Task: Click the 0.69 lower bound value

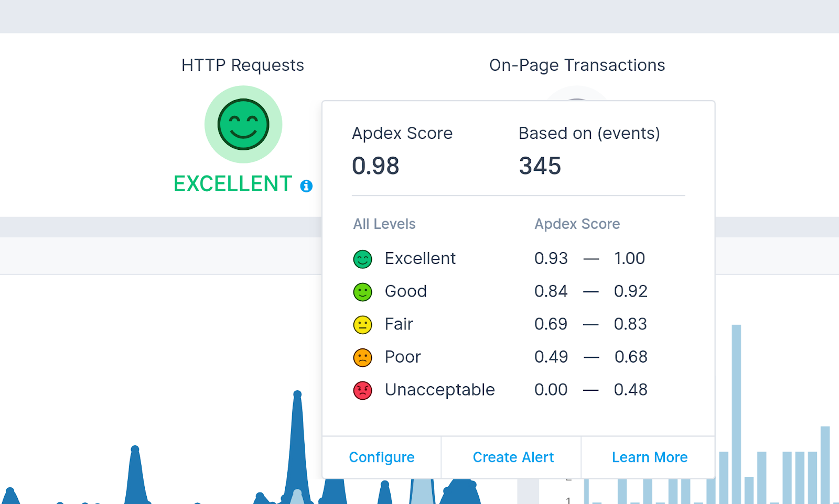Action: [x=551, y=324]
